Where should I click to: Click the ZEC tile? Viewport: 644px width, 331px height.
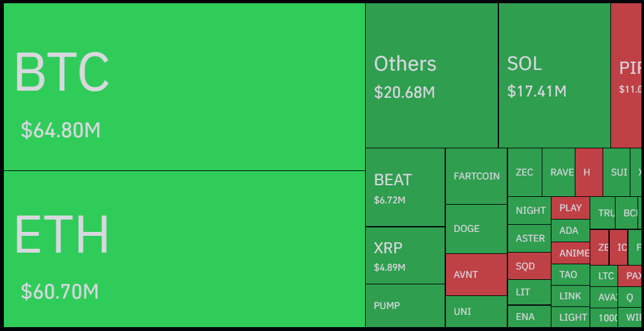pyautogui.click(x=524, y=172)
